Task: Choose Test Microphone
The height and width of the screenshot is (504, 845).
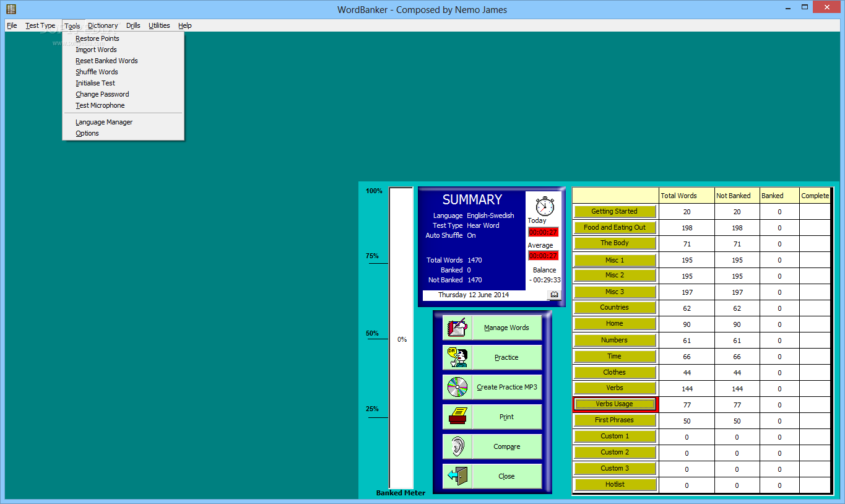Action: click(123, 105)
